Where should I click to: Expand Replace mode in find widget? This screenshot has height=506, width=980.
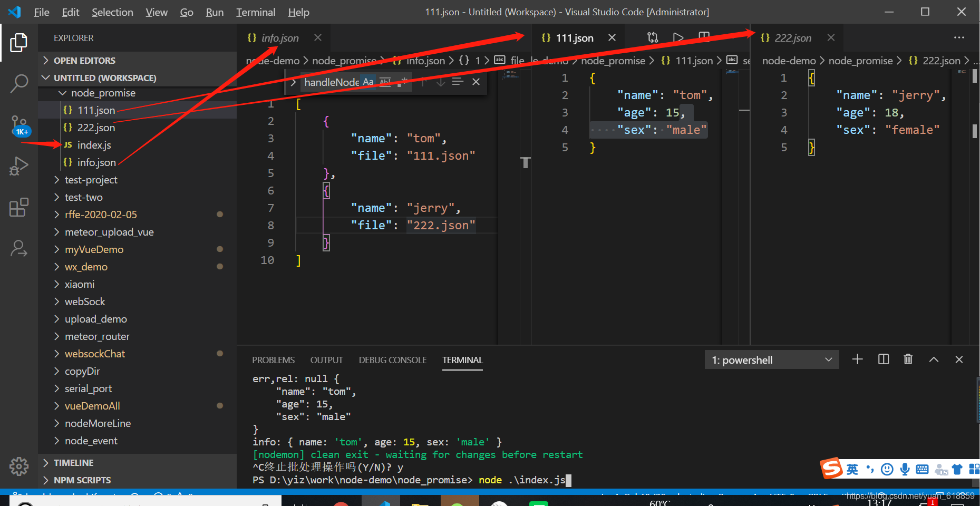tap(293, 82)
